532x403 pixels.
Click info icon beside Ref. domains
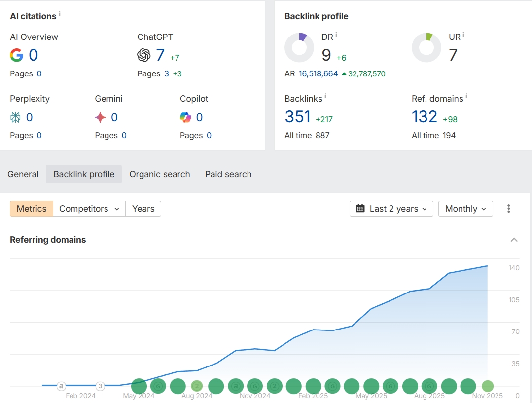pyautogui.click(x=466, y=96)
